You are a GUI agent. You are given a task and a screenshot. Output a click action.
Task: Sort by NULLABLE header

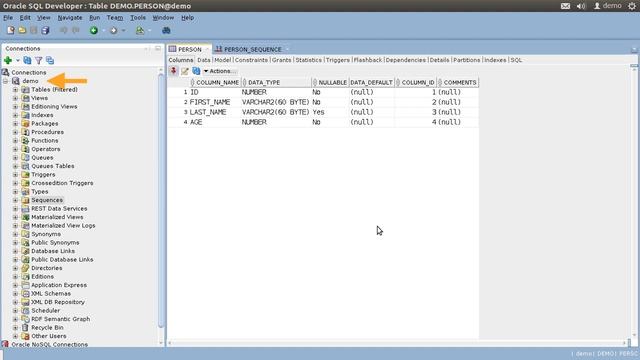click(x=330, y=82)
